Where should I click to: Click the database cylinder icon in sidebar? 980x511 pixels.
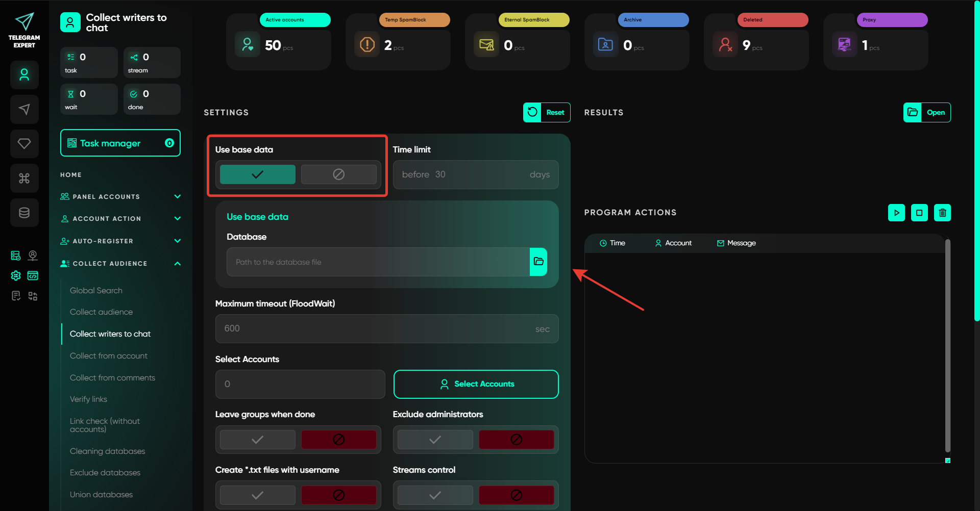tap(24, 213)
